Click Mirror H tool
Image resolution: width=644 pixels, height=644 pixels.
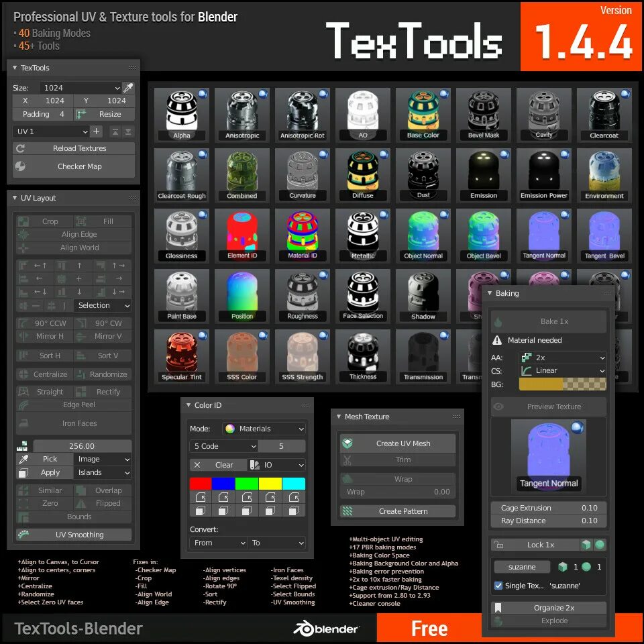(45, 336)
